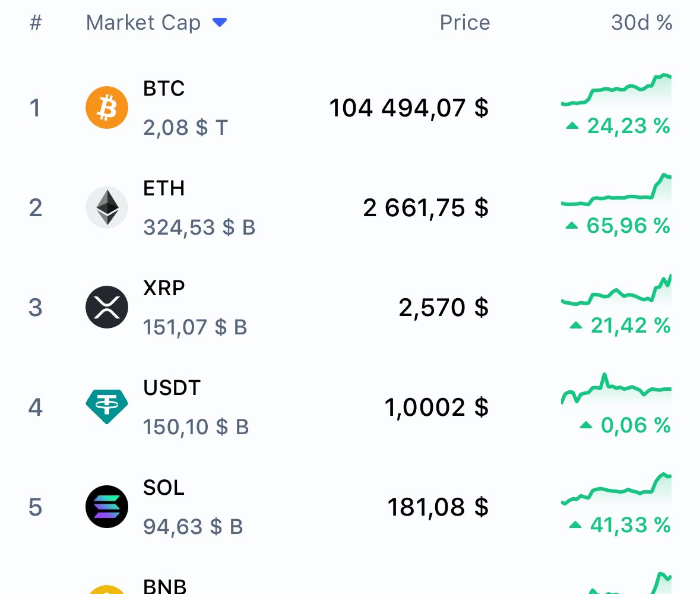The width and height of the screenshot is (700, 594).
Task: Expand the Market Cap sort arrow
Action: (220, 23)
